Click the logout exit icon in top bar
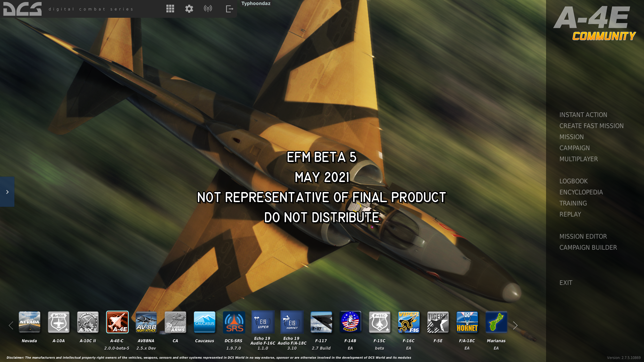The image size is (644, 362). [229, 9]
